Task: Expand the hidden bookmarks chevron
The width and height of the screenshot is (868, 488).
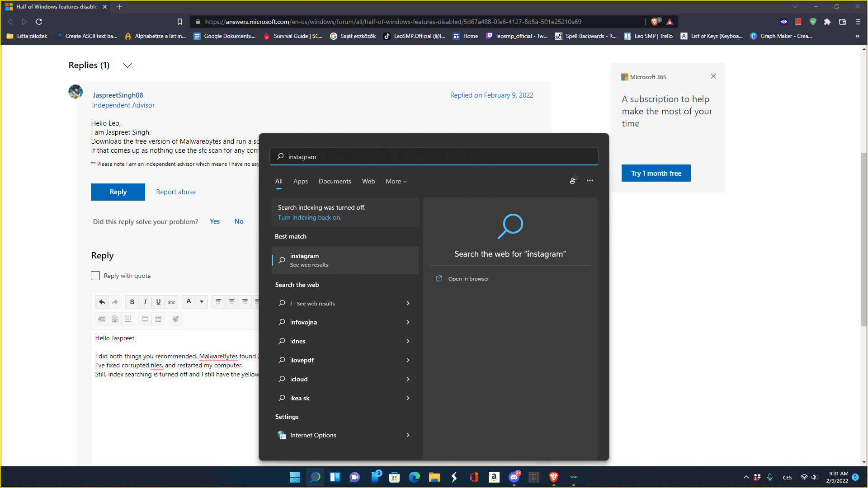Action: point(858,36)
